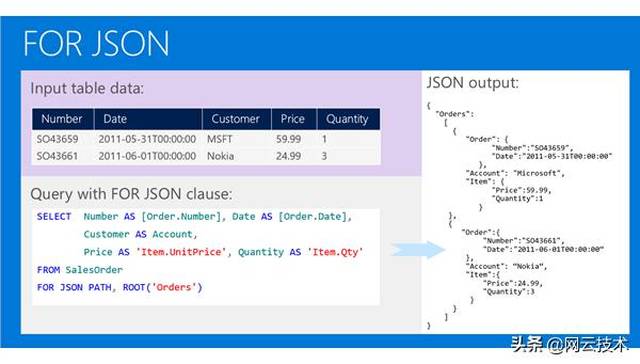Click the quantity cell '1' for MSFT row

pyautogui.click(x=324, y=139)
